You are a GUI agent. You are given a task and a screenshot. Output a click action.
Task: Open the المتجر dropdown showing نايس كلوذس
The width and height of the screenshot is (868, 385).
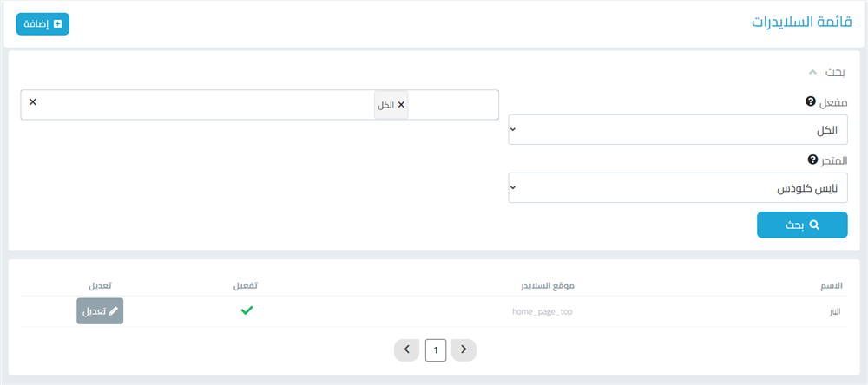click(x=677, y=188)
